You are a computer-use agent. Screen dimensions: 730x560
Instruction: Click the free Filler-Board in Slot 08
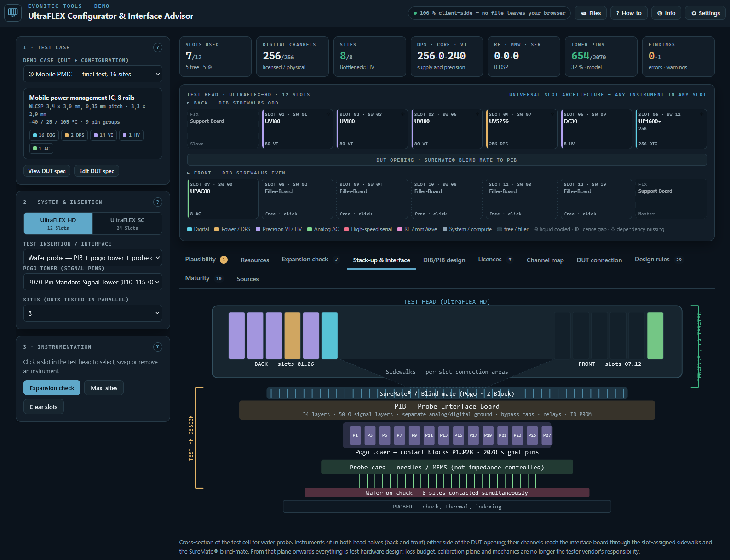point(297,199)
